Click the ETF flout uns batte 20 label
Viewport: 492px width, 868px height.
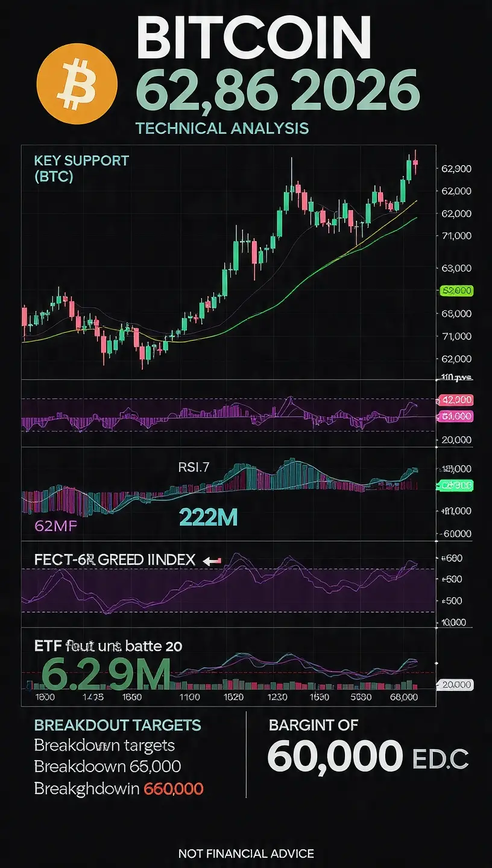coord(108,647)
